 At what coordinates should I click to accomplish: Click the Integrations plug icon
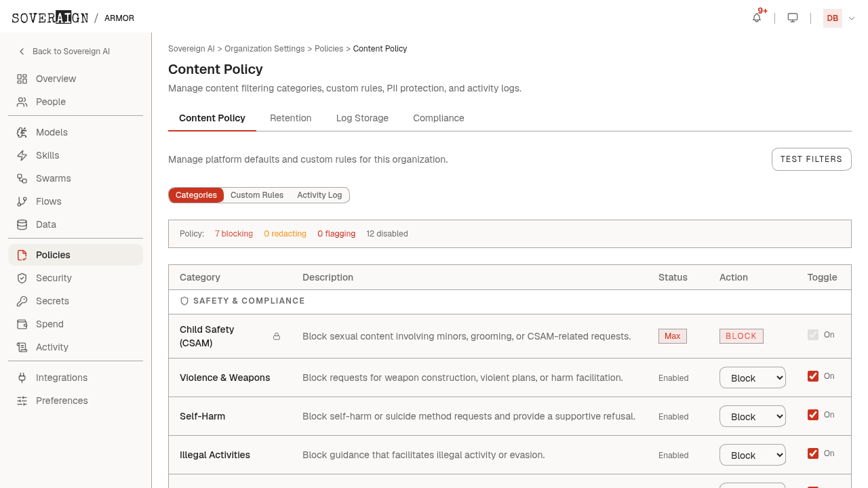[22, 378]
